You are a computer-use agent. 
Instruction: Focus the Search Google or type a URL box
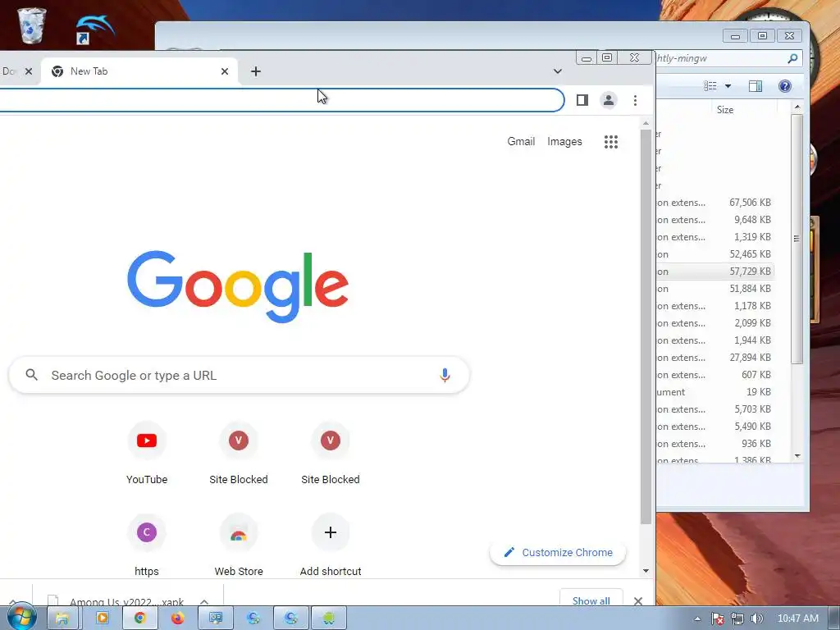239,375
